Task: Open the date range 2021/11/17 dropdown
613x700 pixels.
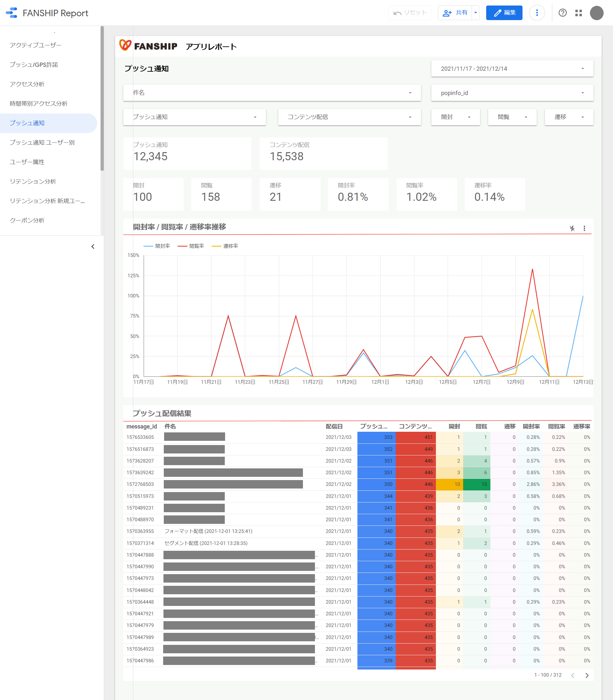Action: click(x=512, y=68)
